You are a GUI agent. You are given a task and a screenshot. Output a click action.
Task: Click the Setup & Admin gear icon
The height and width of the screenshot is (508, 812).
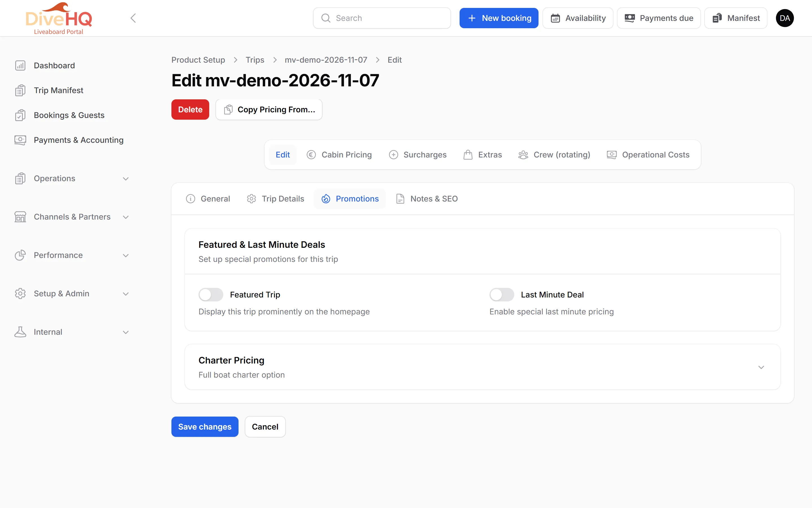click(20, 293)
